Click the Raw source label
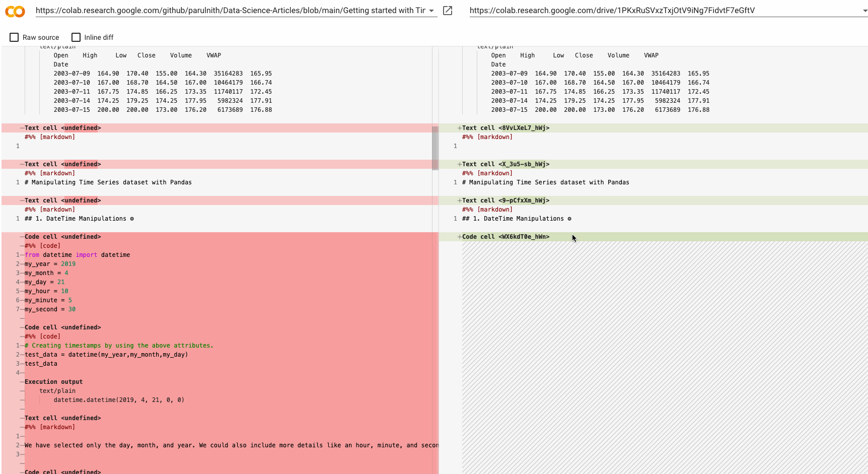Screen dimensions: 868x474 coord(41,37)
